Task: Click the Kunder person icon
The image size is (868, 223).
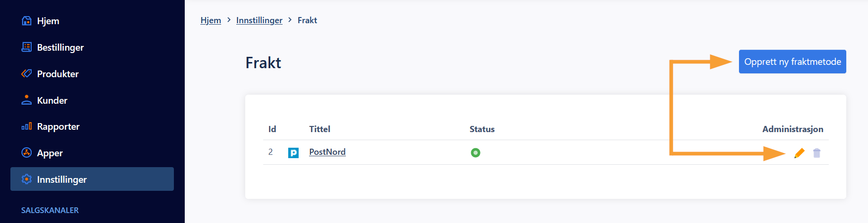Action: pyautogui.click(x=26, y=100)
